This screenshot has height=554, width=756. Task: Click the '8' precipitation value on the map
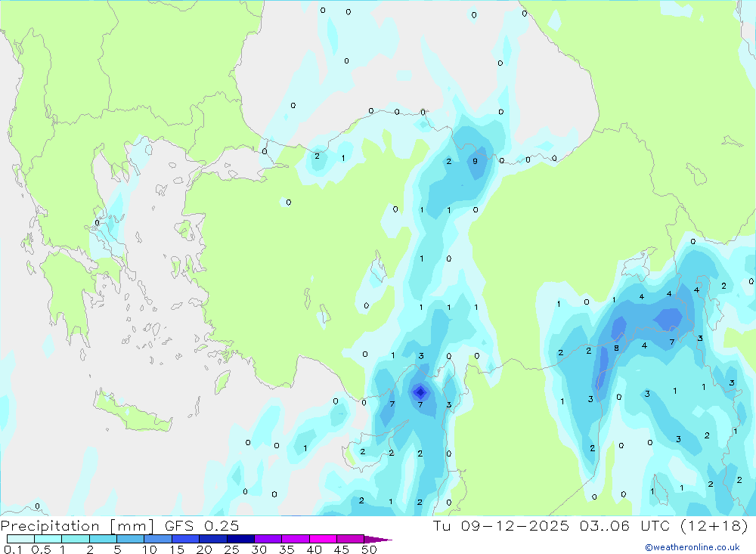point(616,348)
